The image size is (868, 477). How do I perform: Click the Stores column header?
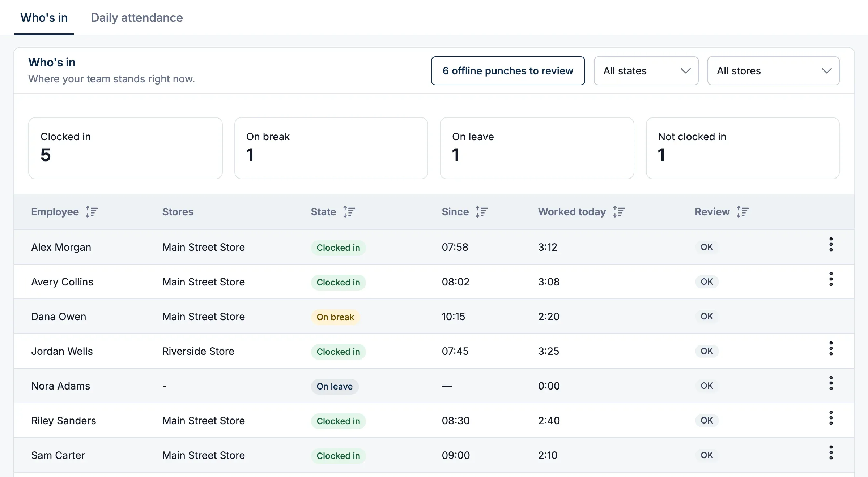coord(178,212)
